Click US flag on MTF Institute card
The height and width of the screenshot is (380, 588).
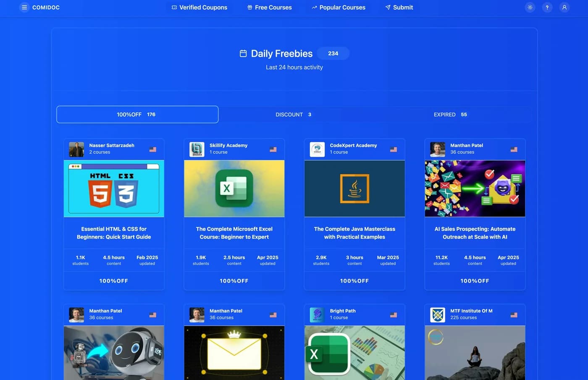click(514, 315)
